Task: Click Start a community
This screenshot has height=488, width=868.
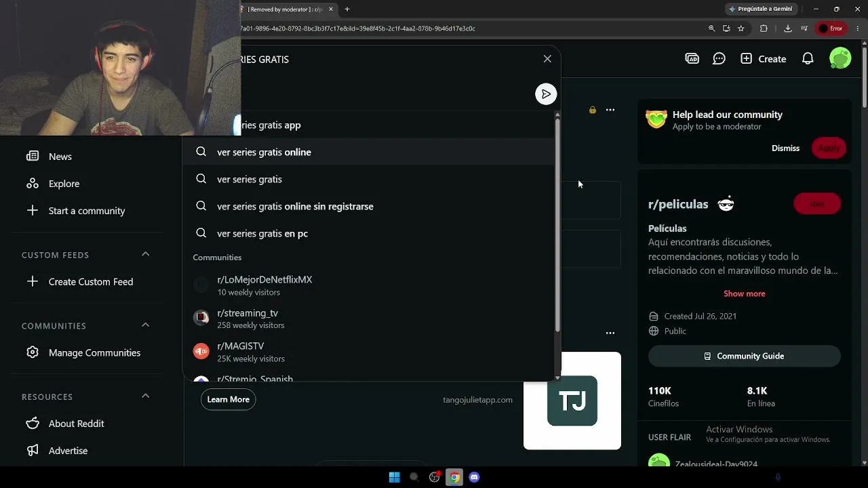Action: (x=86, y=211)
